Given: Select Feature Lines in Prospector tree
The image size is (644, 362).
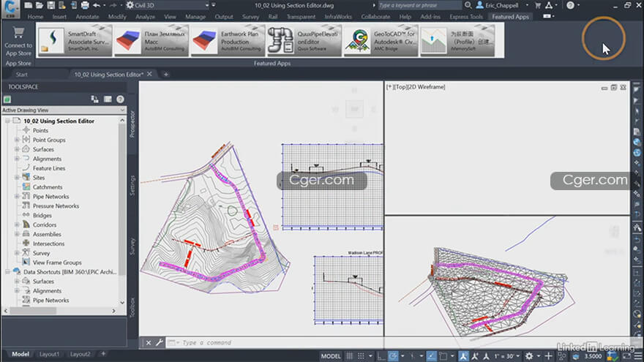Looking at the screenshot, I should click(49, 168).
